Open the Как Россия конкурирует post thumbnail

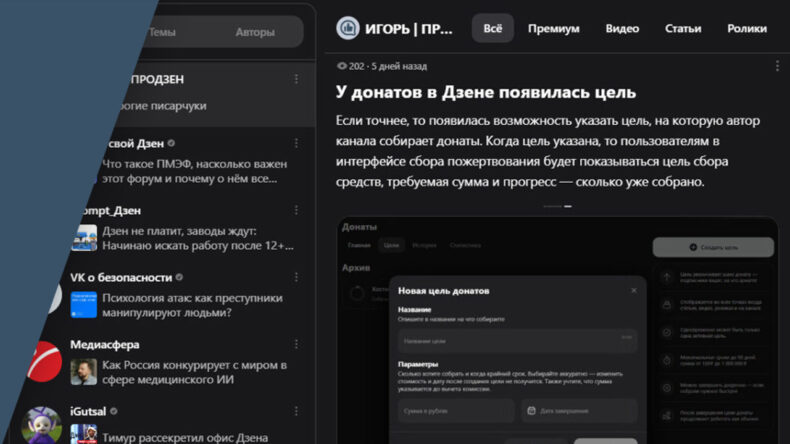(84, 372)
